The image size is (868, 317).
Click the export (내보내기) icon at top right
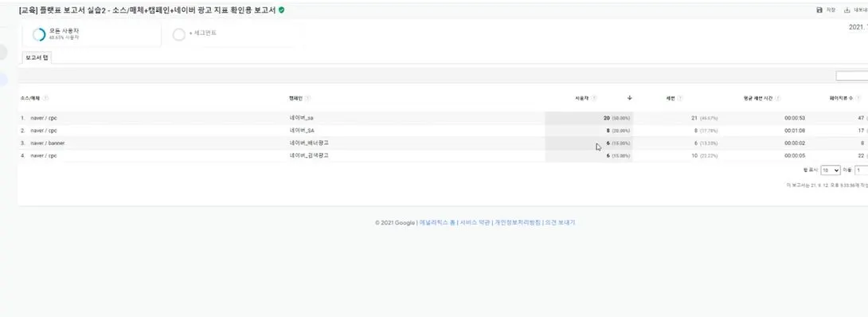pyautogui.click(x=847, y=10)
